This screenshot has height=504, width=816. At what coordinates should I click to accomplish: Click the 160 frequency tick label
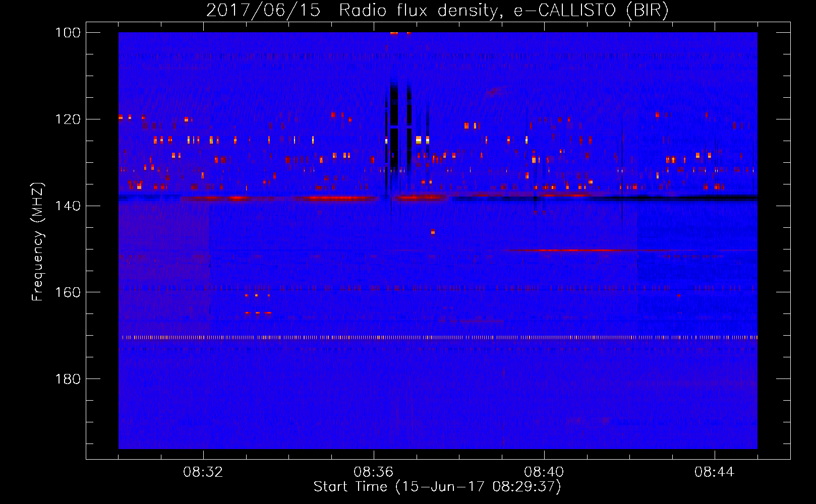68,292
